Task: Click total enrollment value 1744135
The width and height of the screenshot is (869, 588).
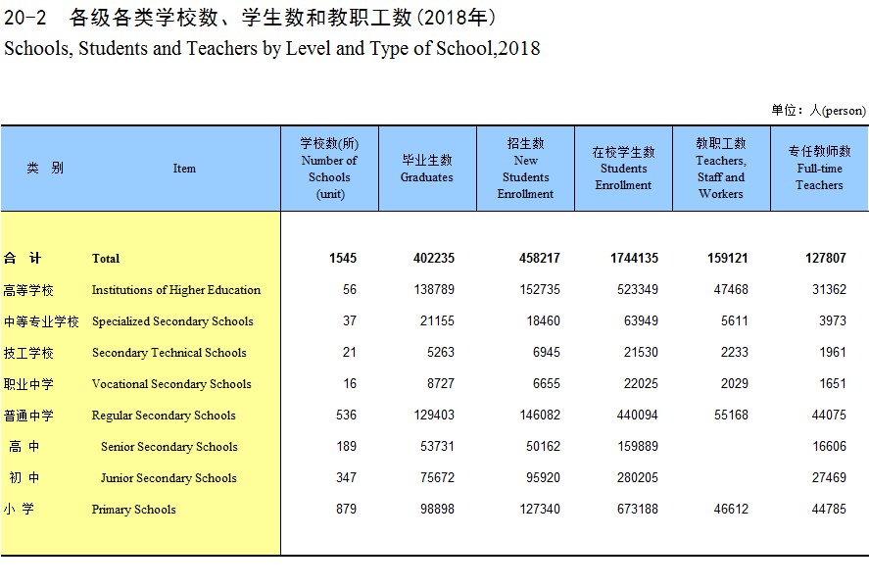Action: [634, 259]
